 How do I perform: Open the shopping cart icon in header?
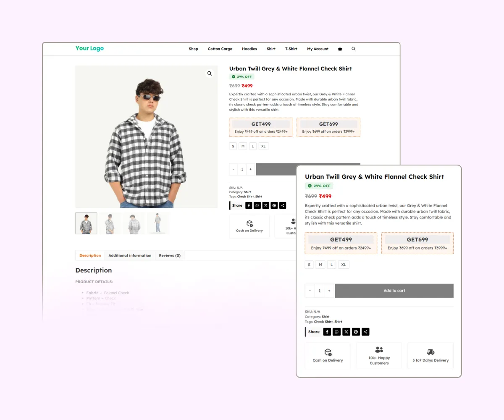tap(340, 49)
